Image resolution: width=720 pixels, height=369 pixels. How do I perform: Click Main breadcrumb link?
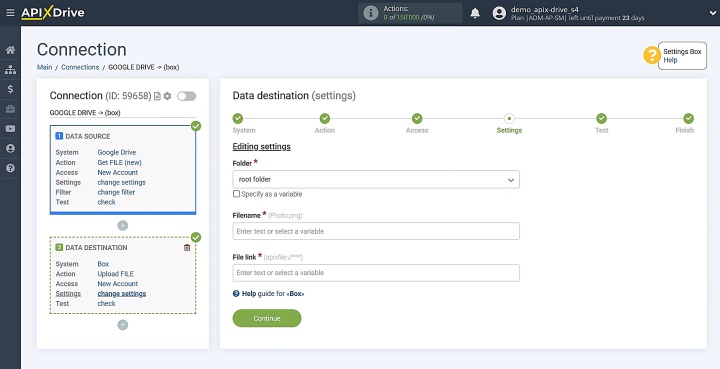(45, 67)
